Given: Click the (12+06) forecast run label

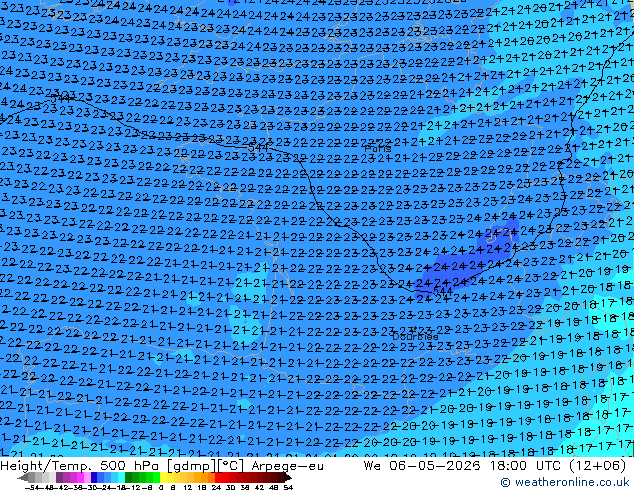Looking at the screenshot, I should (598, 466).
